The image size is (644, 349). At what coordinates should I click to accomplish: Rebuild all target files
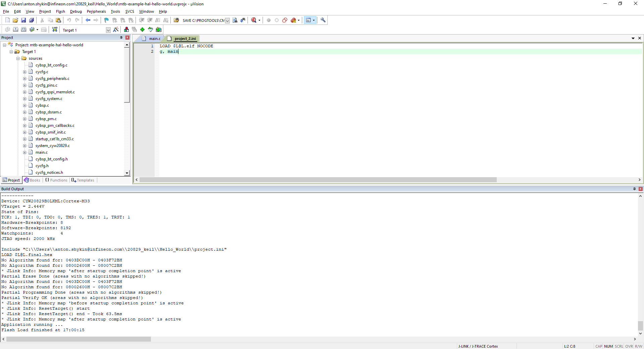pyautogui.click(x=23, y=30)
